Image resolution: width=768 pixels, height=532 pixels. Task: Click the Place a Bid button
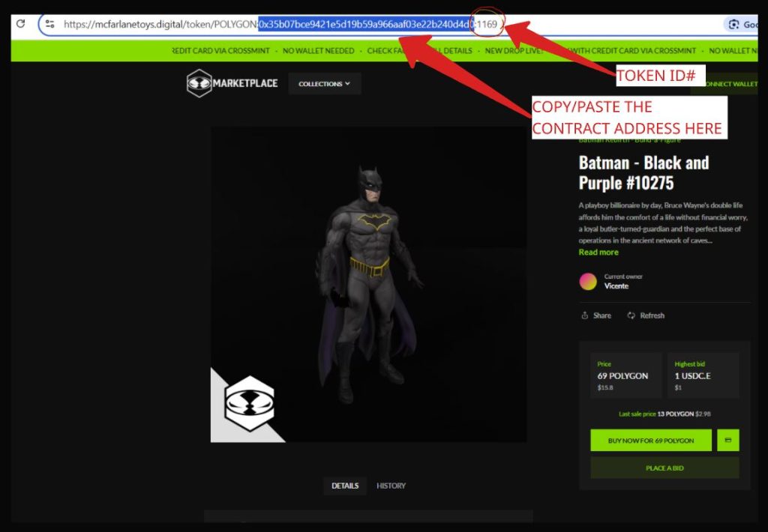point(664,468)
